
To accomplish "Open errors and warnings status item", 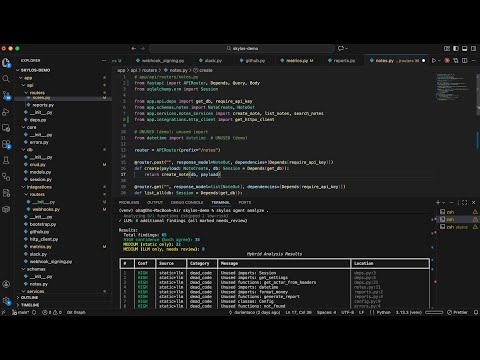I will coord(52,312).
